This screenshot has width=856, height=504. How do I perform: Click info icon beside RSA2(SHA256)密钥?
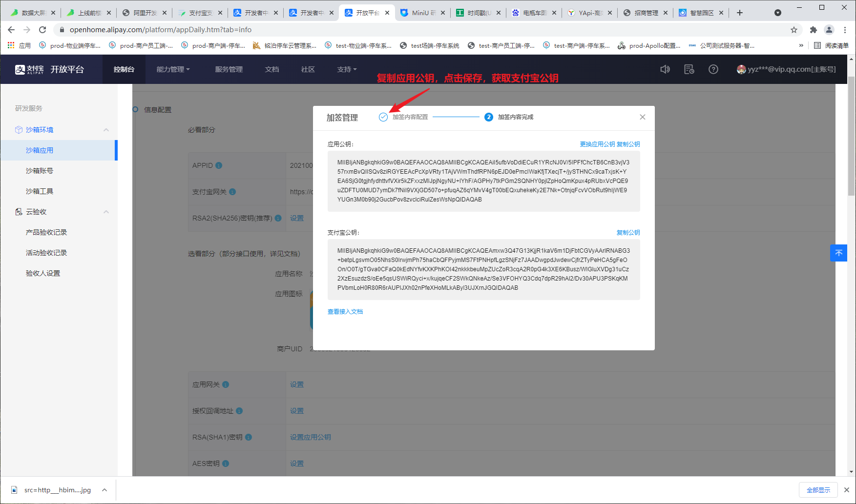pos(278,218)
